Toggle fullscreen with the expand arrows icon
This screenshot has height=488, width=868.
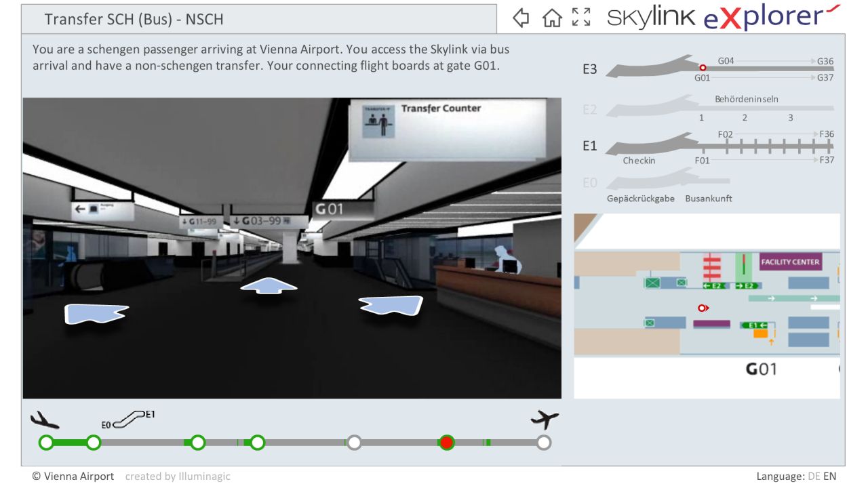(581, 18)
